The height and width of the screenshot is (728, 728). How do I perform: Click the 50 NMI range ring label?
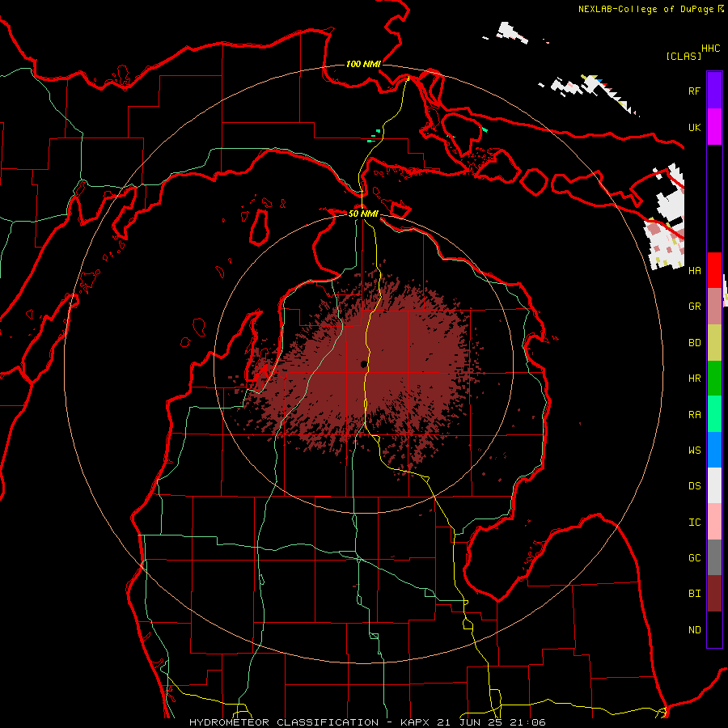[x=363, y=214]
